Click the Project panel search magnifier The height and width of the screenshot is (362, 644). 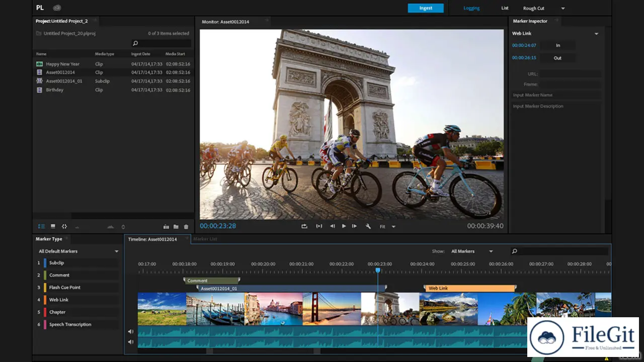(x=135, y=44)
